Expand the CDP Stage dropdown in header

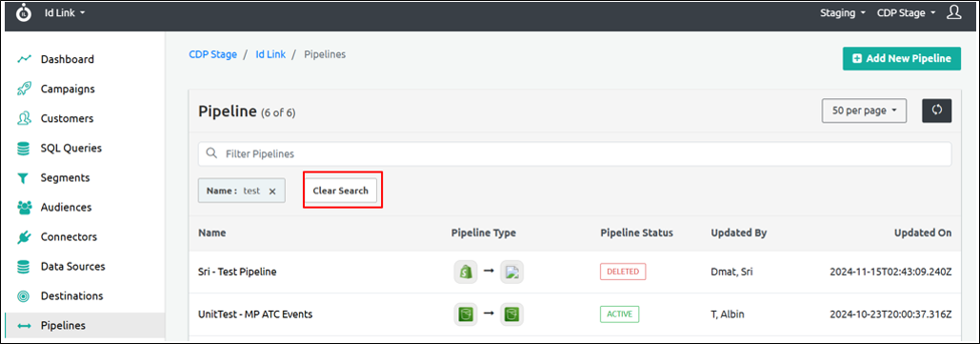[x=906, y=13]
